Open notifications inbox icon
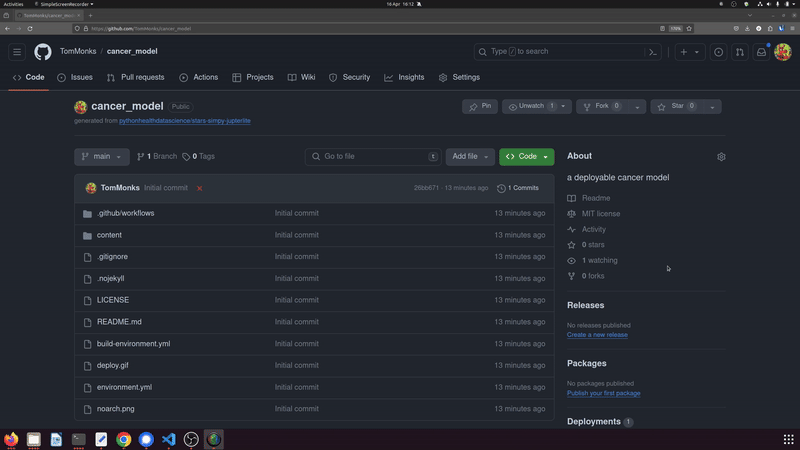This screenshot has height=450, width=800. (761, 52)
